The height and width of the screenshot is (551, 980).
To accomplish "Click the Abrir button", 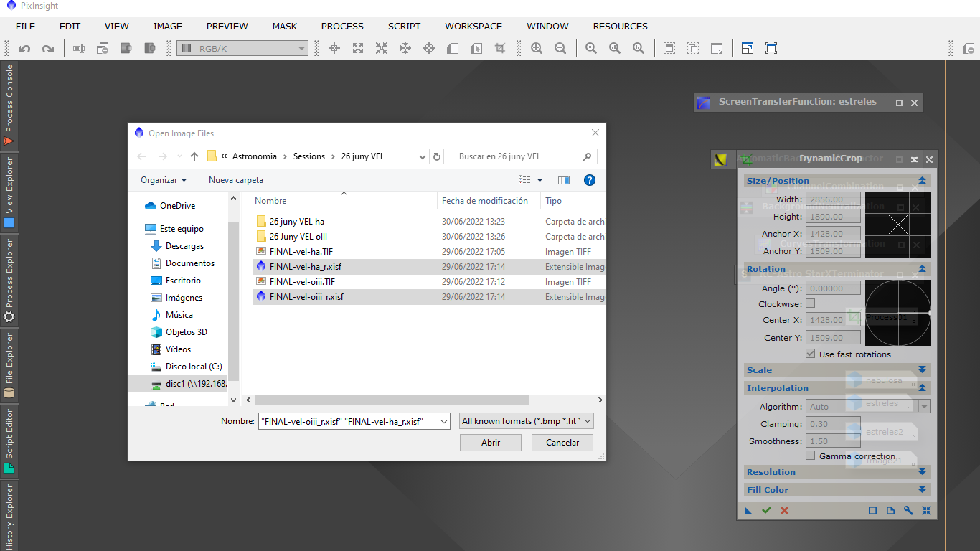I will click(491, 443).
